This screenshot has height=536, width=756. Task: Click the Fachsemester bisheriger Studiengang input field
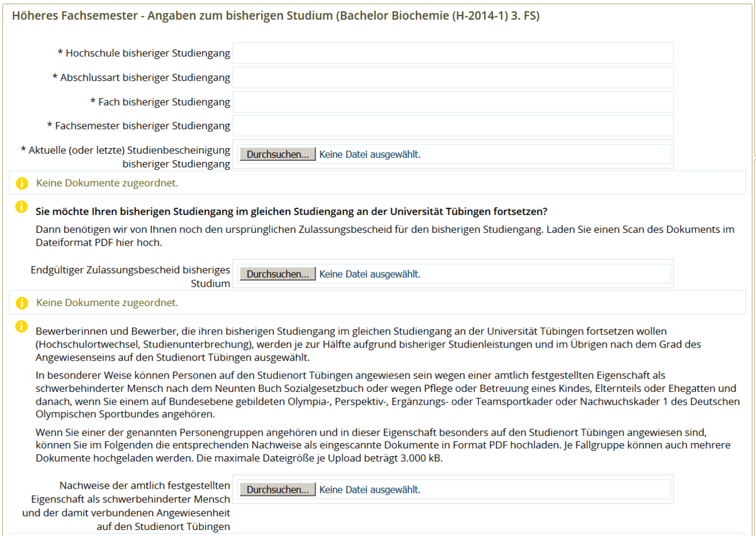click(x=452, y=126)
